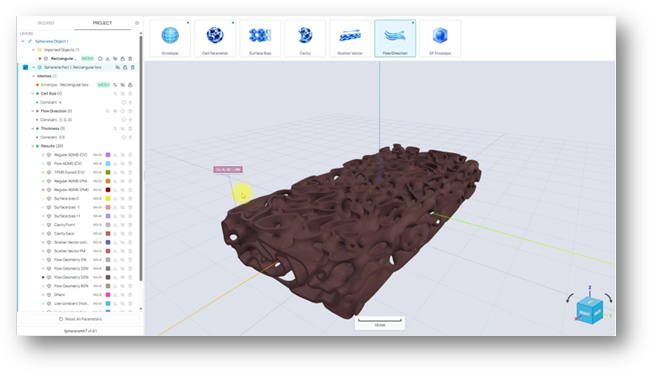
Task: Open the Scatter Vector tool
Action: pos(350,38)
